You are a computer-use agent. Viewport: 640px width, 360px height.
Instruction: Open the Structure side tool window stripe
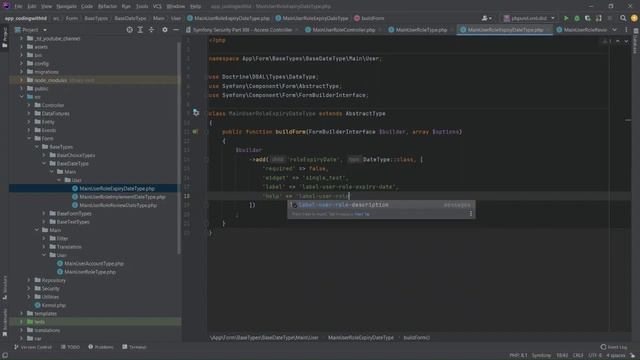click(x=4, y=288)
